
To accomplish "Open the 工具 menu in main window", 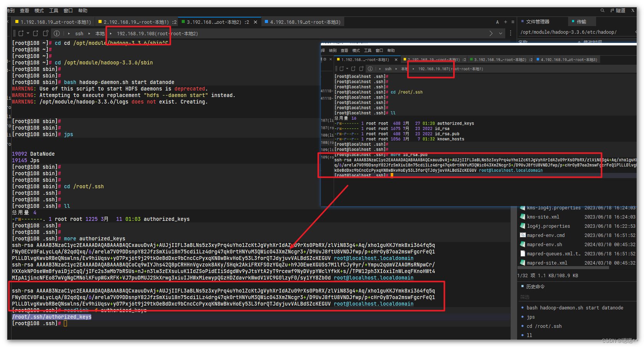I will click(x=54, y=11).
